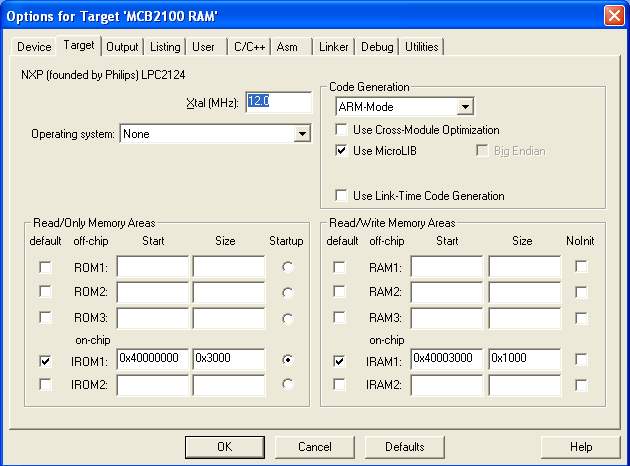Open the Debug tab

377,47
